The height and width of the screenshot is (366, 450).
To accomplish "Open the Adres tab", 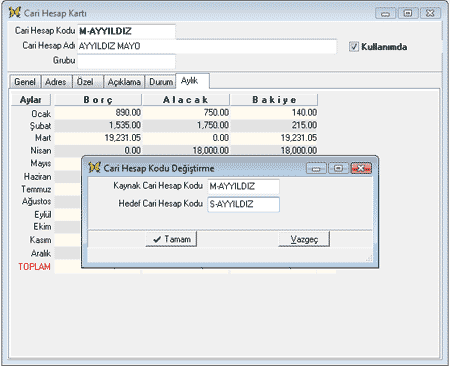I will [56, 82].
